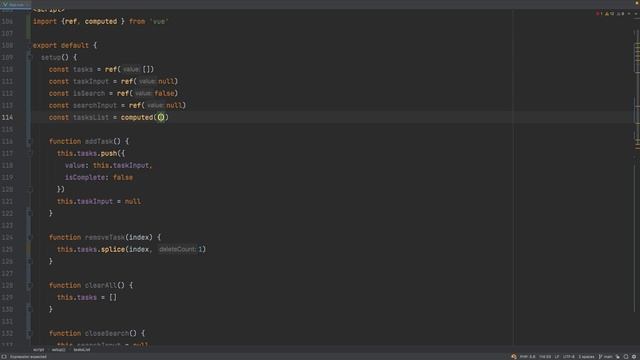
Task: Click the caret position 114:33 indicator
Action: coord(544,356)
